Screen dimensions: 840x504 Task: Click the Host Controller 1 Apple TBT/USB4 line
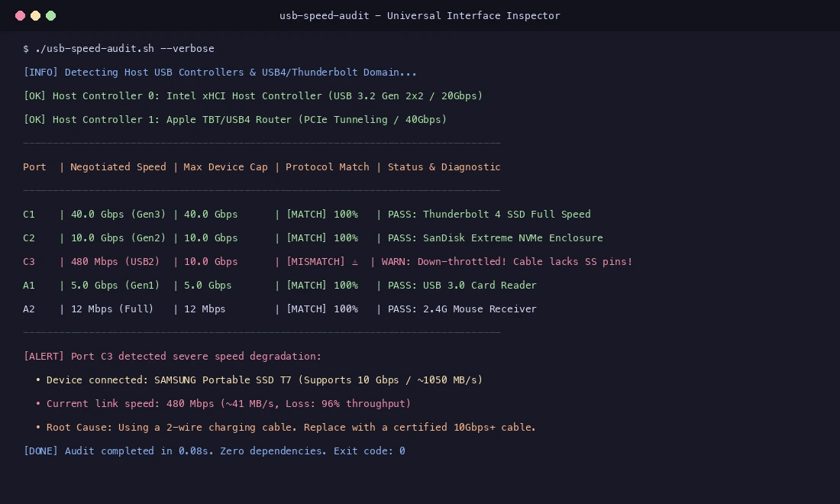click(x=234, y=119)
